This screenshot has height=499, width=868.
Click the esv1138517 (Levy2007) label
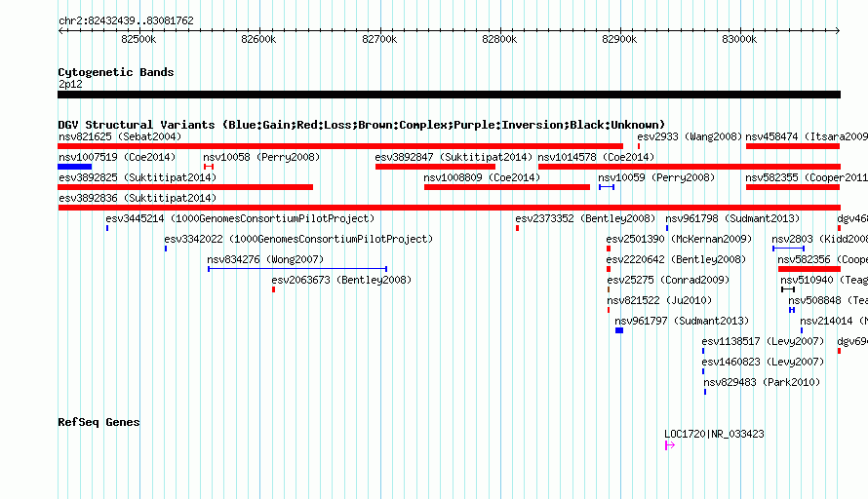coord(763,341)
